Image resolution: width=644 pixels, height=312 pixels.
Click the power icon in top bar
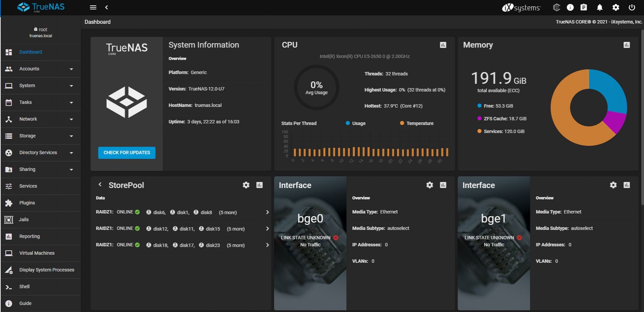632,7
